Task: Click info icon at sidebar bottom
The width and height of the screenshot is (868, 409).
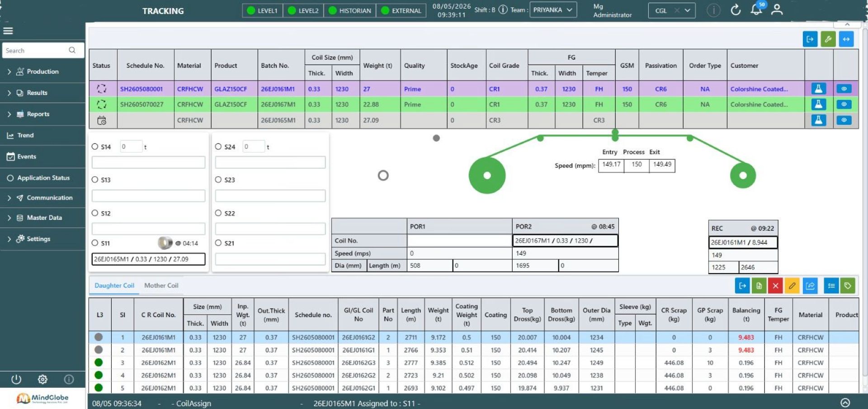Action: (69, 379)
